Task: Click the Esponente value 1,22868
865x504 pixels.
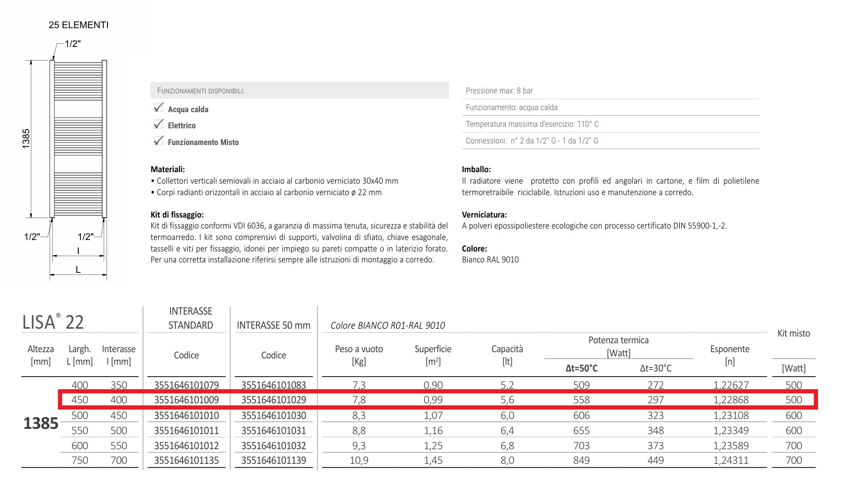Action: pos(730,400)
